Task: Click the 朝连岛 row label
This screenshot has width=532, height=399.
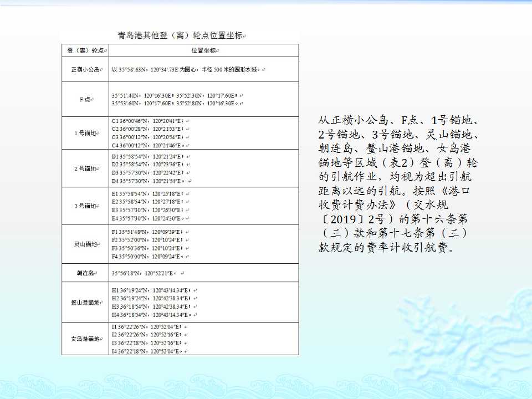Action: (84, 273)
